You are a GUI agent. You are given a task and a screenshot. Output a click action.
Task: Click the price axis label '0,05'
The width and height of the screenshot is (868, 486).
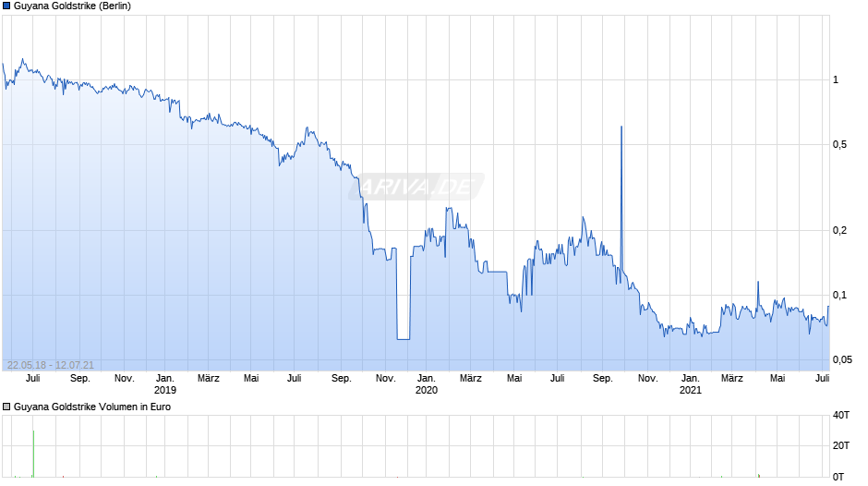click(x=842, y=360)
